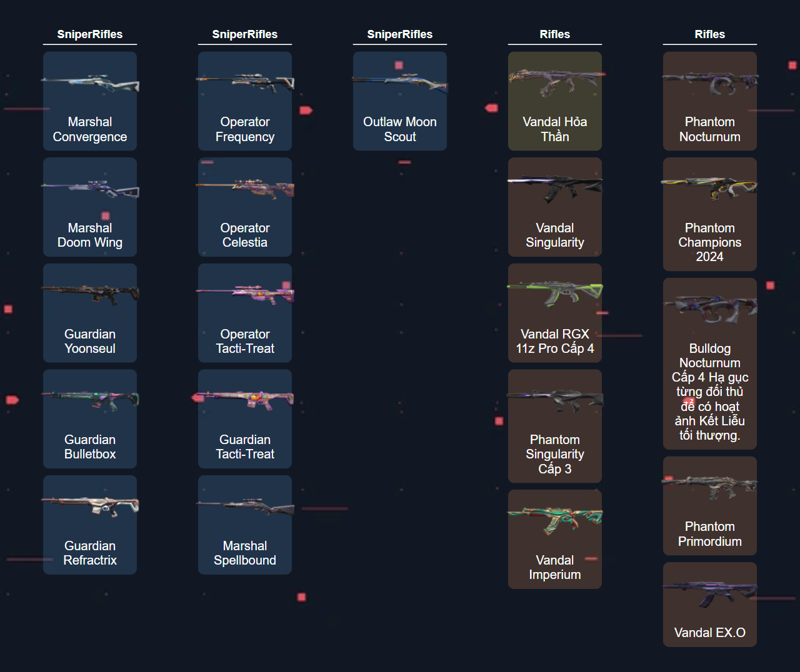Open the Bulldog Nocturnum Cấp 4 card
Screen dimensions: 800x672
click(x=710, y=363)
